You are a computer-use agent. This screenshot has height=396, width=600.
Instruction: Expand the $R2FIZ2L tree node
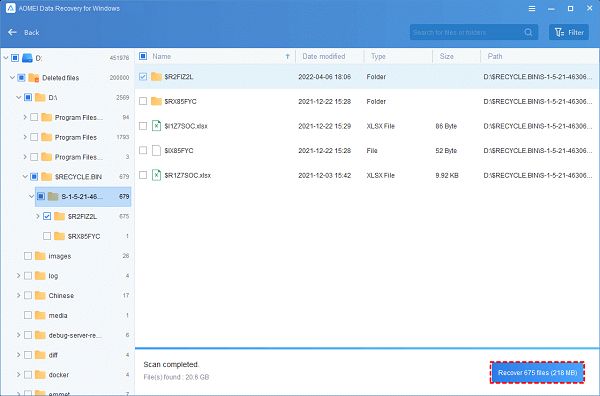click(38, 216)
